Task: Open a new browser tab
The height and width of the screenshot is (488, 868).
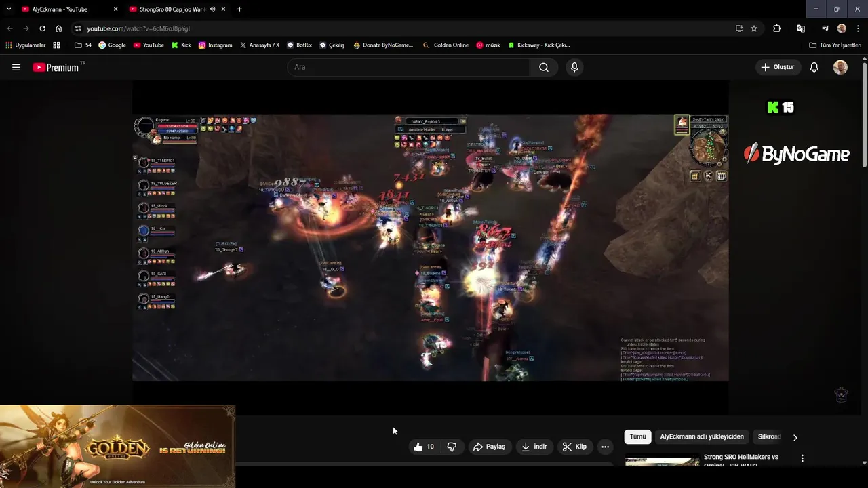Action: 239,9
